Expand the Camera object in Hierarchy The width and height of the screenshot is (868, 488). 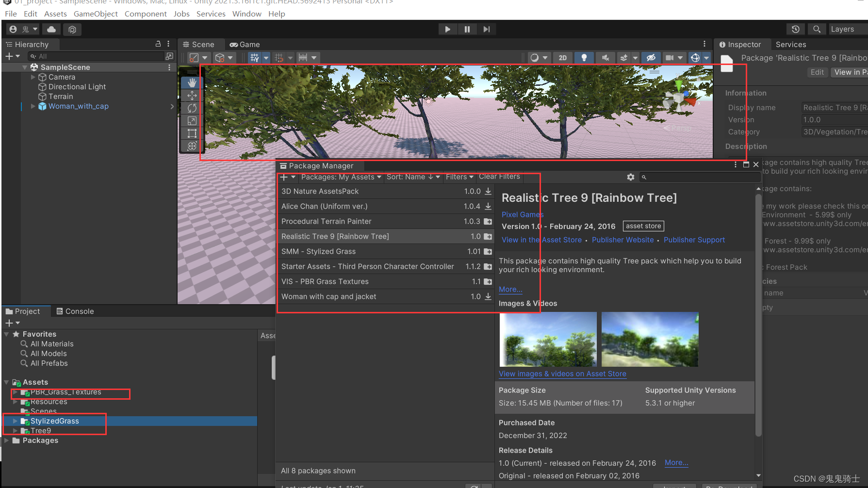33,77
